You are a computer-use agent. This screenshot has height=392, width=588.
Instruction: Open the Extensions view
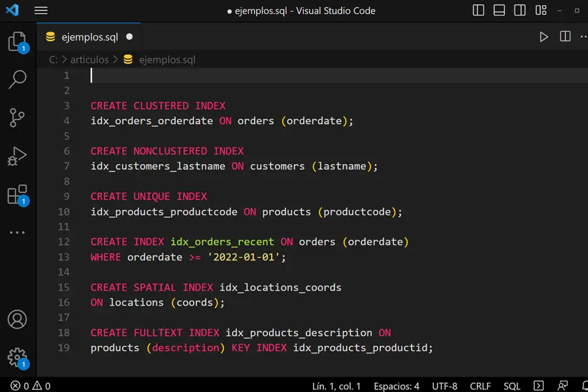pyautogui.click(x=17, y=195)
